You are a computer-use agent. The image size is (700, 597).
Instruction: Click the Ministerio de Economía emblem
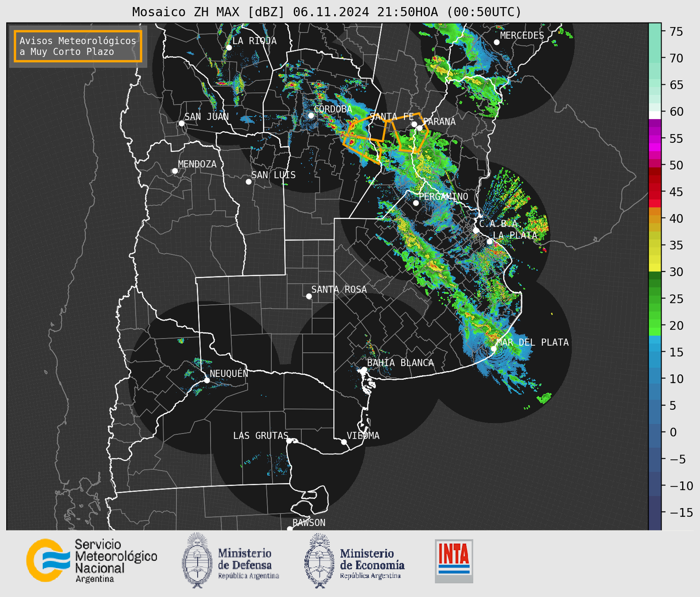320,561
